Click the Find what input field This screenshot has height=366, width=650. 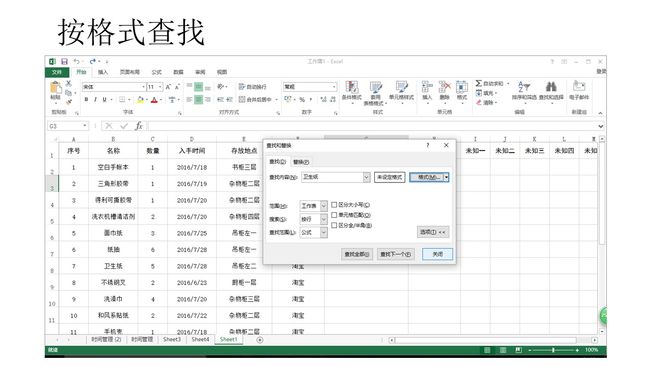(x=332, y=177)
